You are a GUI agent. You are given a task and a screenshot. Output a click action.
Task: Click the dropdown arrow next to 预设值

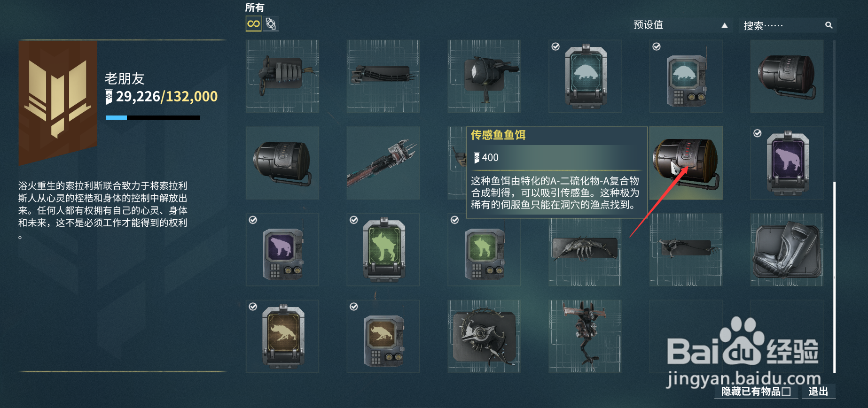(724, 25)
